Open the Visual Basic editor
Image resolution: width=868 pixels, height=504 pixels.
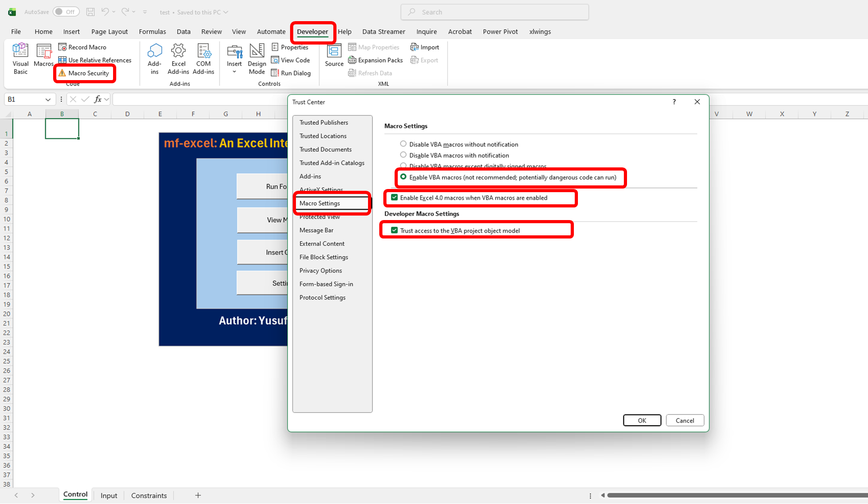[x=20, y=59]
